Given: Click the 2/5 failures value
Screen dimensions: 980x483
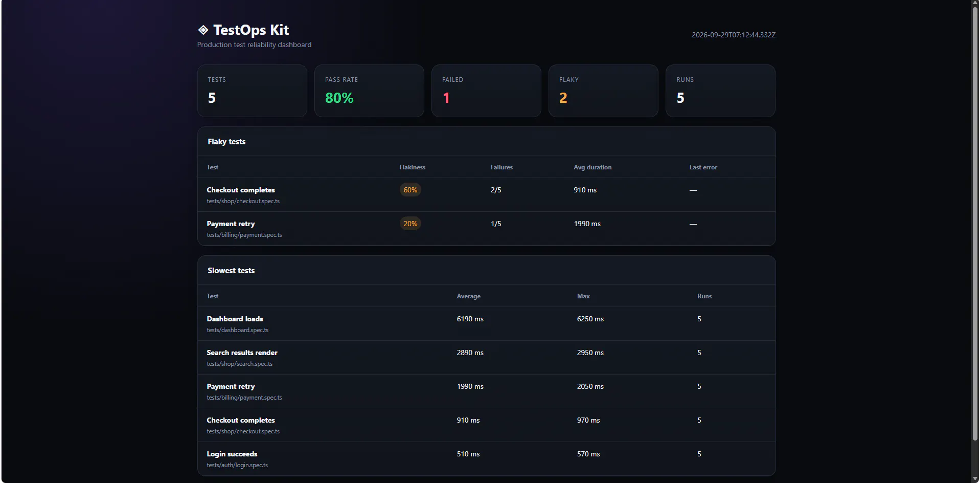Looking at the screenshot, I should [x=496, y=190].
